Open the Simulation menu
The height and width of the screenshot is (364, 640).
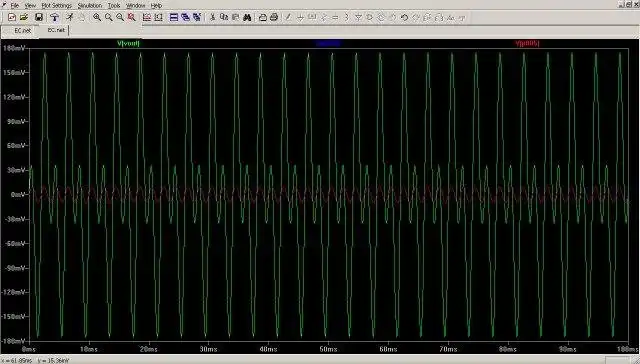point(90,5)
